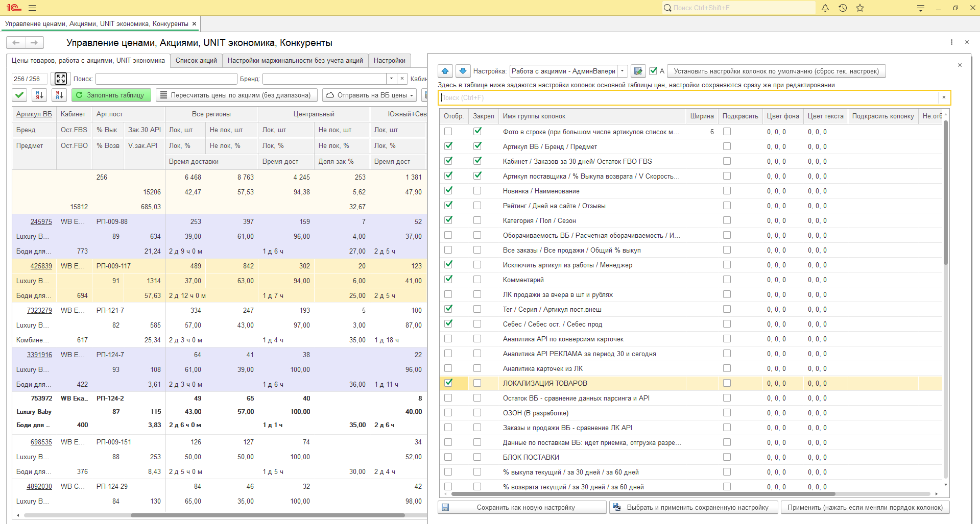980x524 pixels.
Task: Toggle Отобр. for Фото в строке
Action: [448, 132]
